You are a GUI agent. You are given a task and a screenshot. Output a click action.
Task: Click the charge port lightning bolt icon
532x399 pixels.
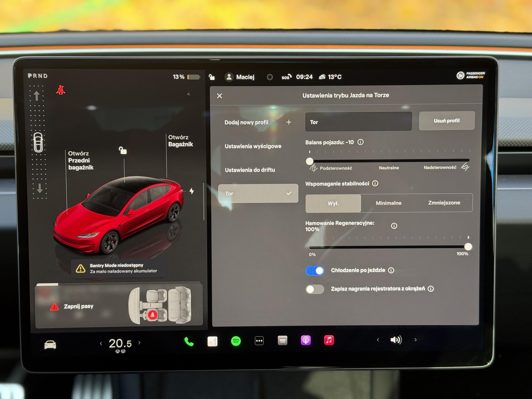click(x=192, y=191)
